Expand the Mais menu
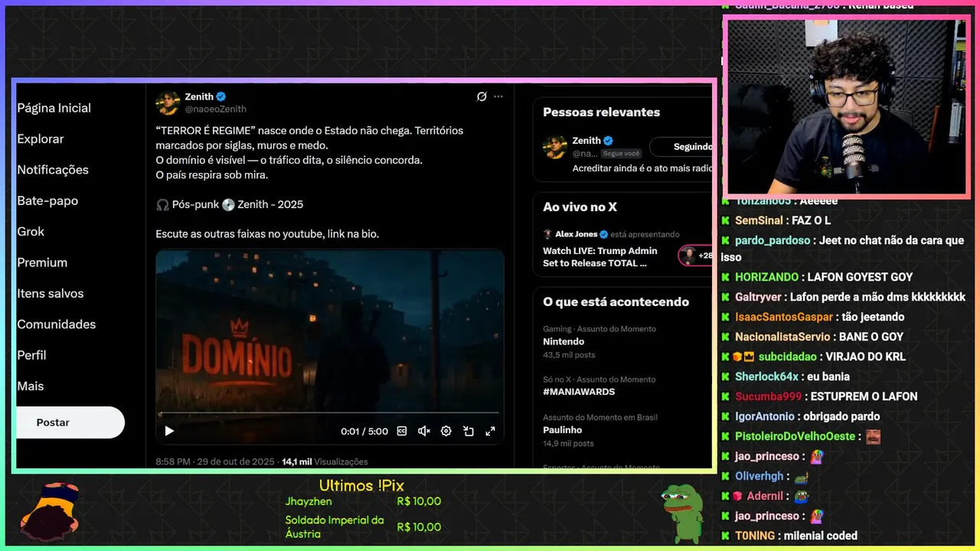This screenshot has width=980, height=551. pos(31,386)
